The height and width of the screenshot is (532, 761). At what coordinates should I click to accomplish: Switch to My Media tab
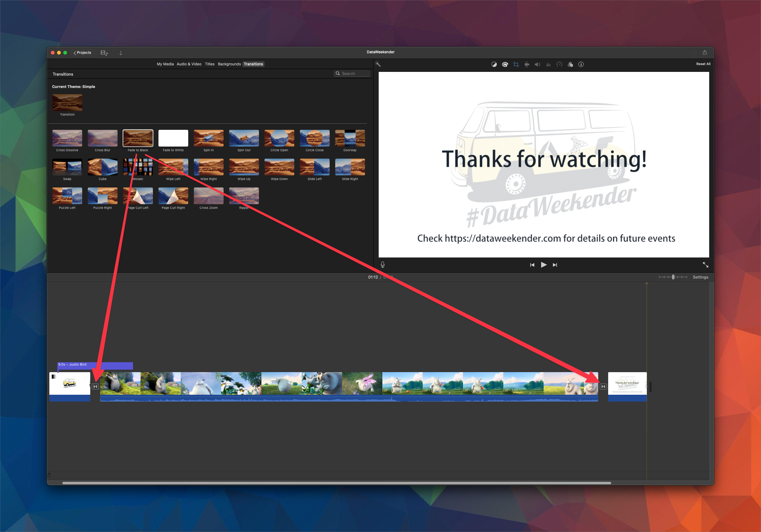click(x=165, y=64)
